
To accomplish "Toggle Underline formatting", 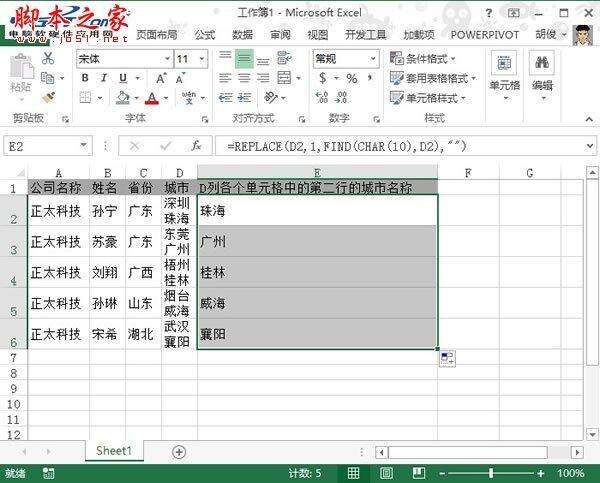I will click(123, 78).
